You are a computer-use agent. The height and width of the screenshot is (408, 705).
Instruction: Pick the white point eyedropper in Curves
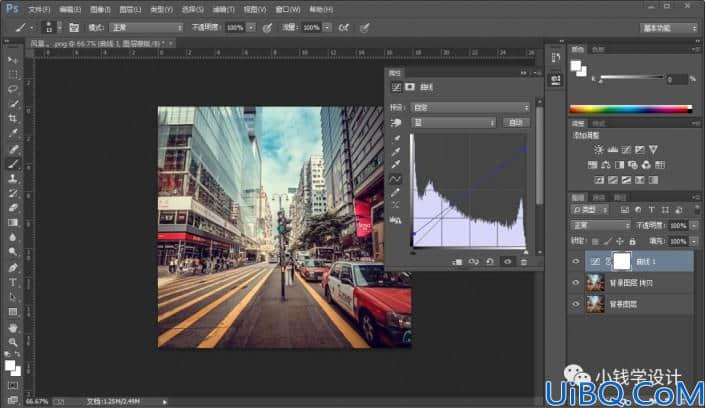[396, 165]
